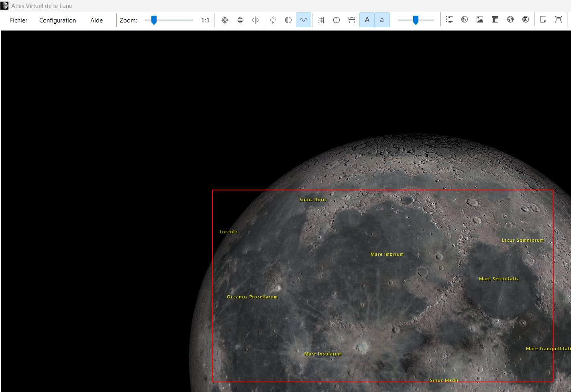
Task: Toggle the uppercase 'A' labels button
Action: click(367, 20)
